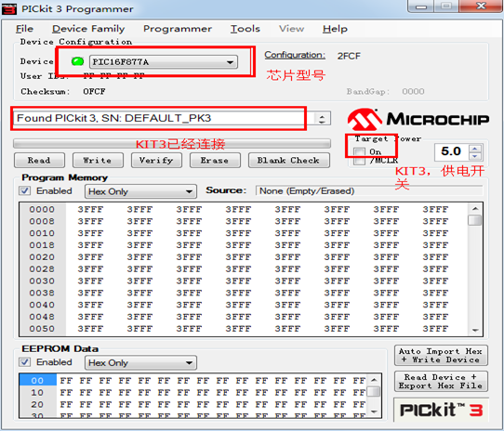Minimize the PICkit 3 Programmer window
The height and width of the screenshot is (431, 504).
tap(421, 6)
